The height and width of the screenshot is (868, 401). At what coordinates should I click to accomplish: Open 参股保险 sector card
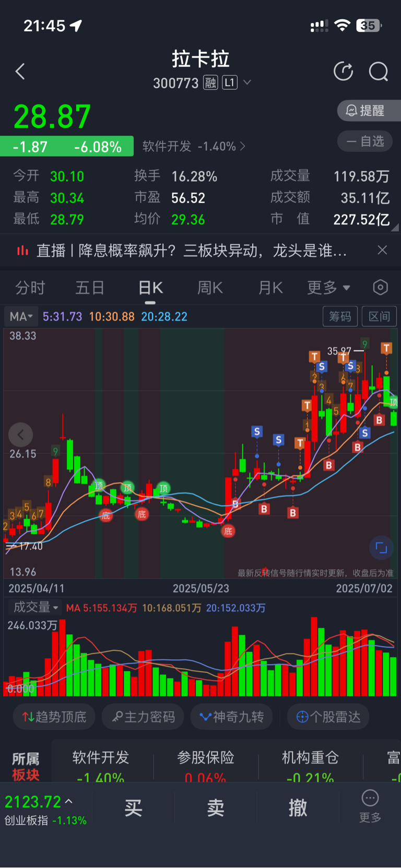click(x=206, y=766)
